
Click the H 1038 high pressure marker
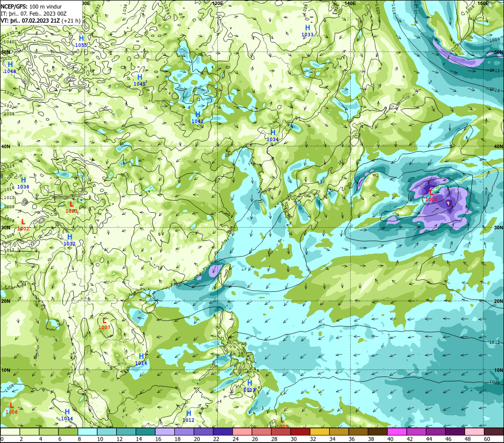click(23, 183)
